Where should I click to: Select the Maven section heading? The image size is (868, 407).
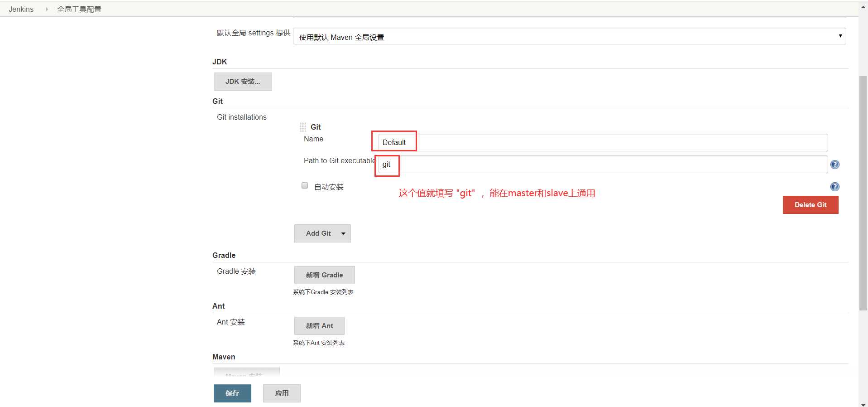coord(224,357)
